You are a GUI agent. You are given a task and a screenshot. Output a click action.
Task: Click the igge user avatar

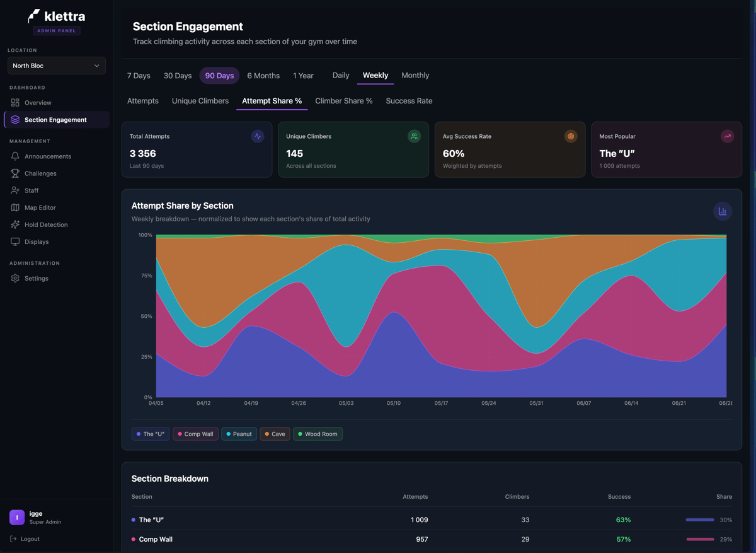17,517
